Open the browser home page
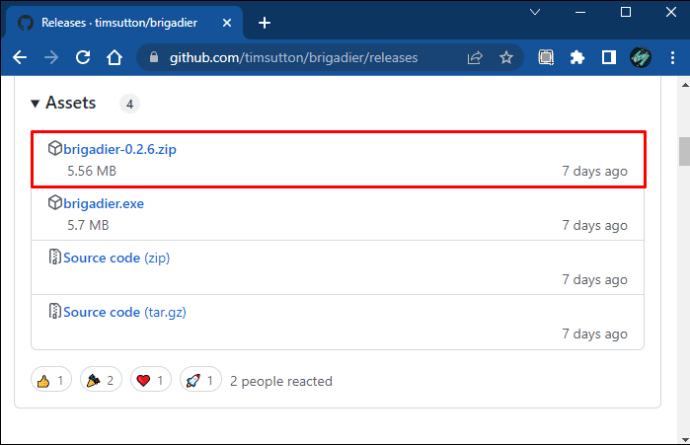690x445 pixels. coord(114,57)
